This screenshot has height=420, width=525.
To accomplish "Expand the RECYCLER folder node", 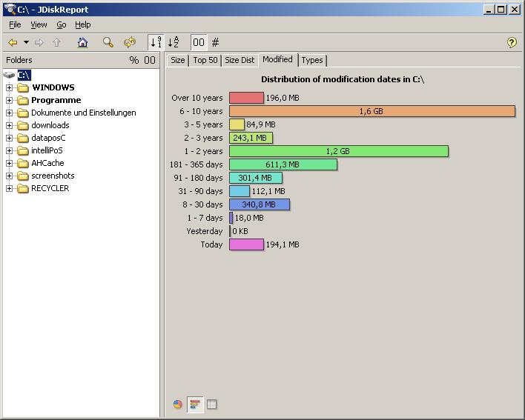I will tap(9, 188).
